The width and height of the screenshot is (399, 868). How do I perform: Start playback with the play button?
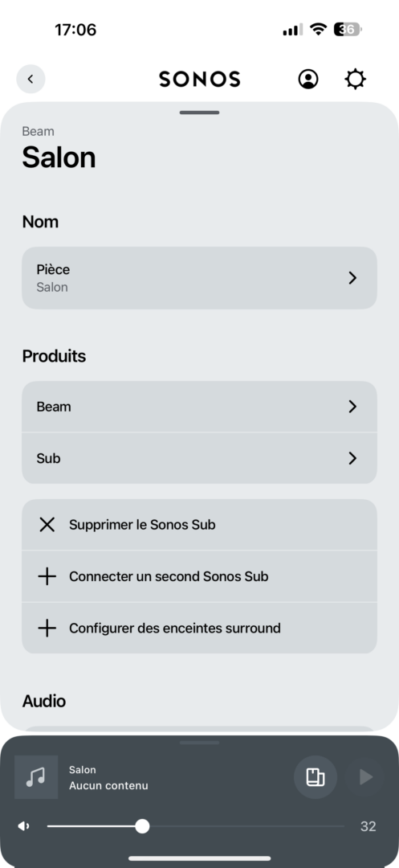365,777
